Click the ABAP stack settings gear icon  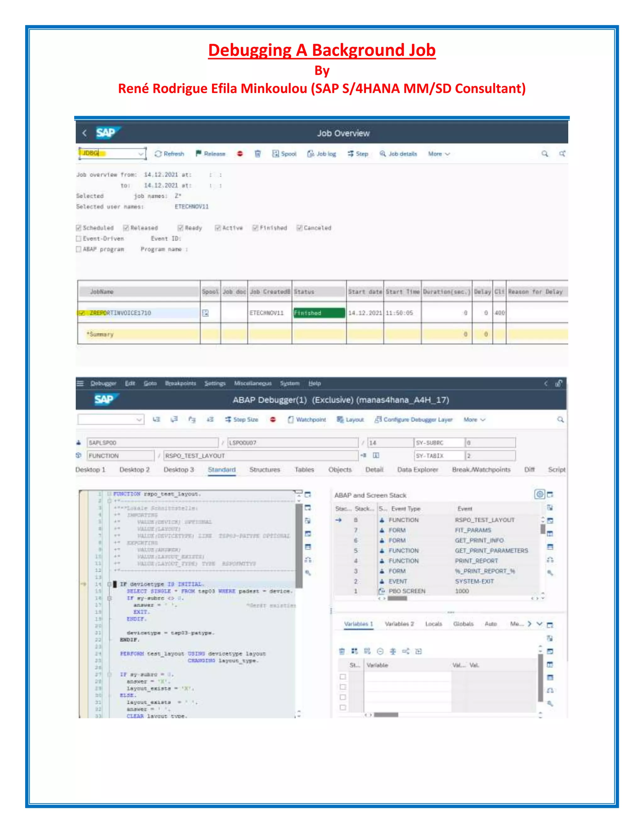(540, 495)
